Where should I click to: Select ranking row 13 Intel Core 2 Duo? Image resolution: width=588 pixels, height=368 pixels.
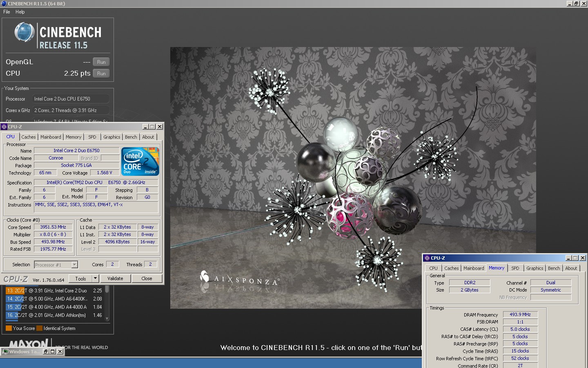pyautogui.click(x=55, y=291)
